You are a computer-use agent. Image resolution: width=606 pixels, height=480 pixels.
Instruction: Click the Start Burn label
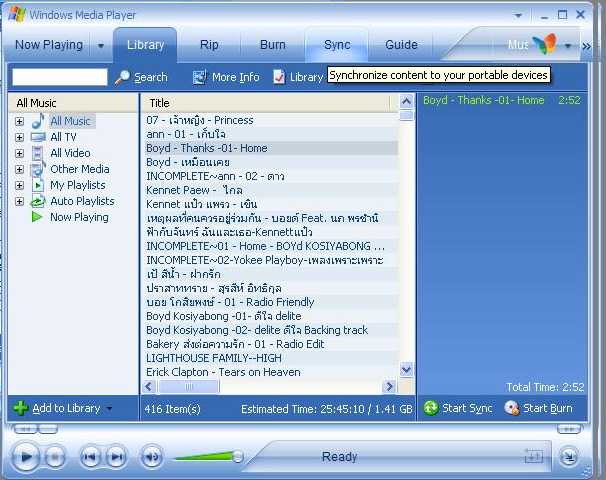548,408
